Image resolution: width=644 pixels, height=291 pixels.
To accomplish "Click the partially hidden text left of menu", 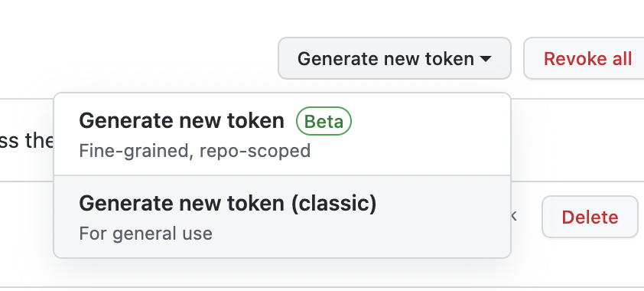I will (27, 141).
